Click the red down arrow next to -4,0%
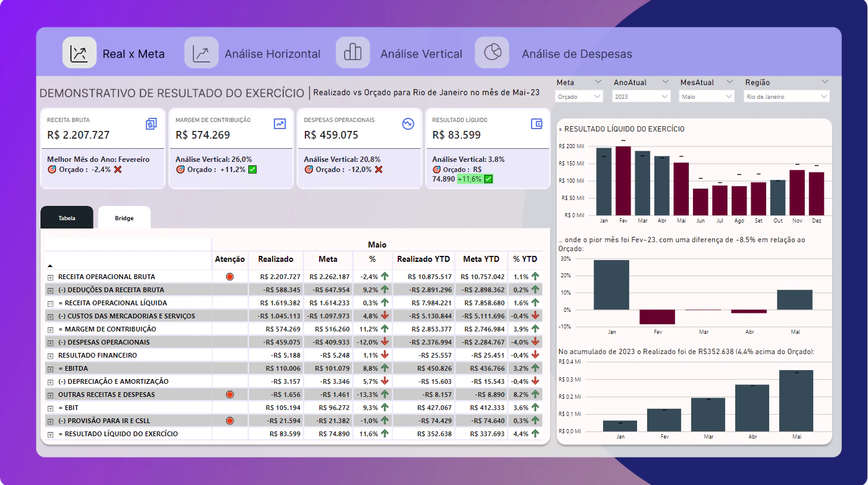Image resolution: width=868 pixels, height=485 pixels. click(x=535, y=342)
